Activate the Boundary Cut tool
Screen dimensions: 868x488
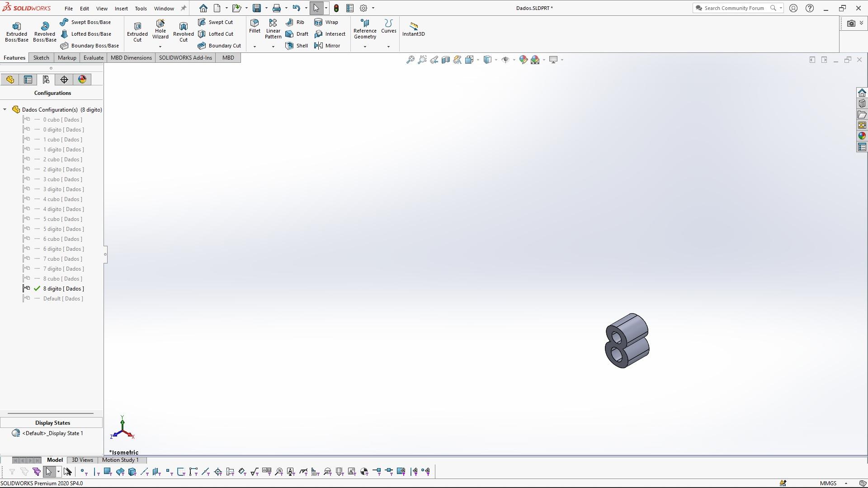219,46
